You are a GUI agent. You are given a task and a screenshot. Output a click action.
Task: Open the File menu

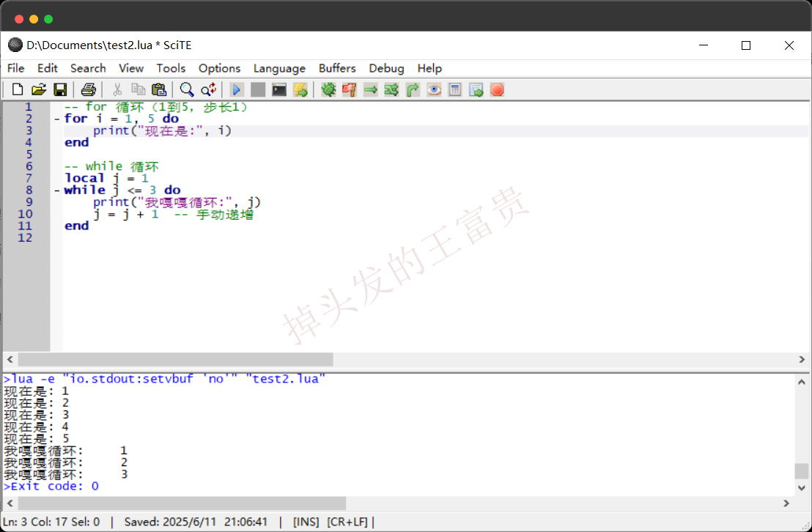15,68
